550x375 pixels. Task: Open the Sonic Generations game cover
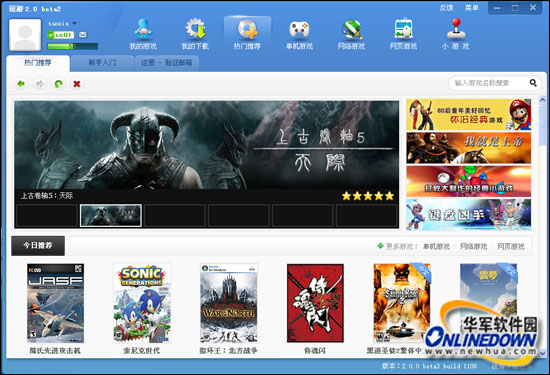(142, 303)
